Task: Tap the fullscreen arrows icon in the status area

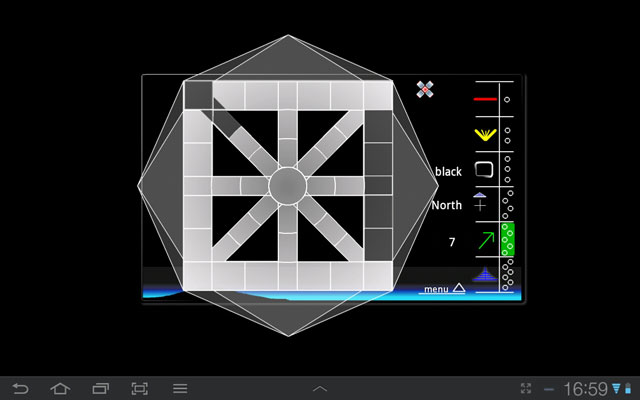Action: click(526, 389)
